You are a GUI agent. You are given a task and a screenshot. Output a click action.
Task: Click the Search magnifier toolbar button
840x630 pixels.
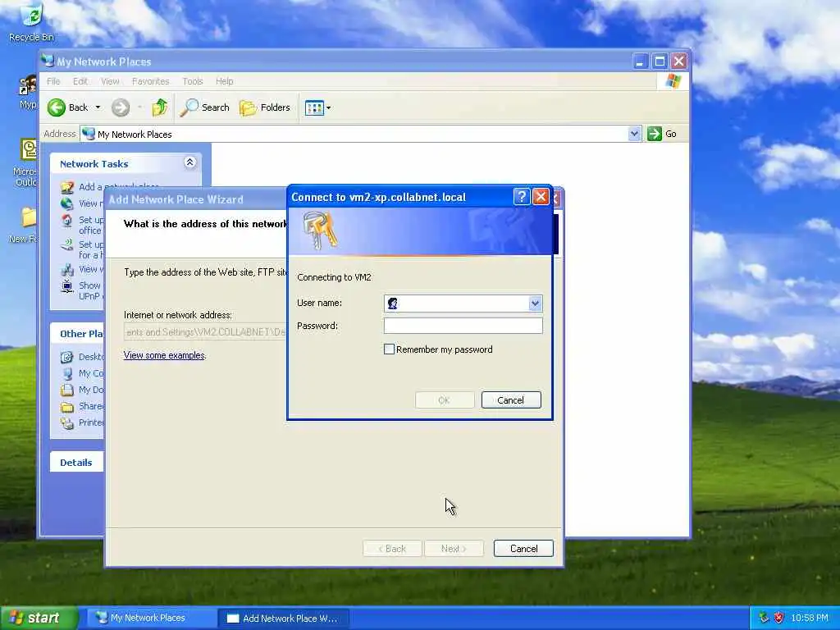(204, 107)
